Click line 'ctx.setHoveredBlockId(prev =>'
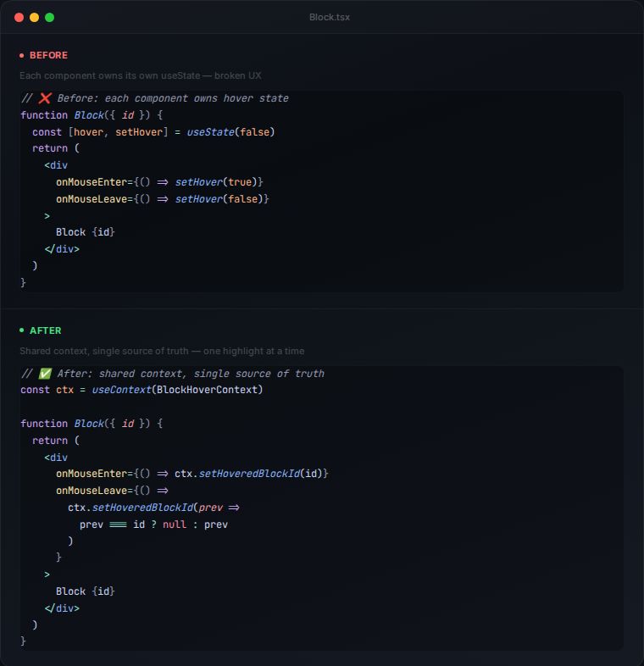The image size is (644, 666). point(153,508)
